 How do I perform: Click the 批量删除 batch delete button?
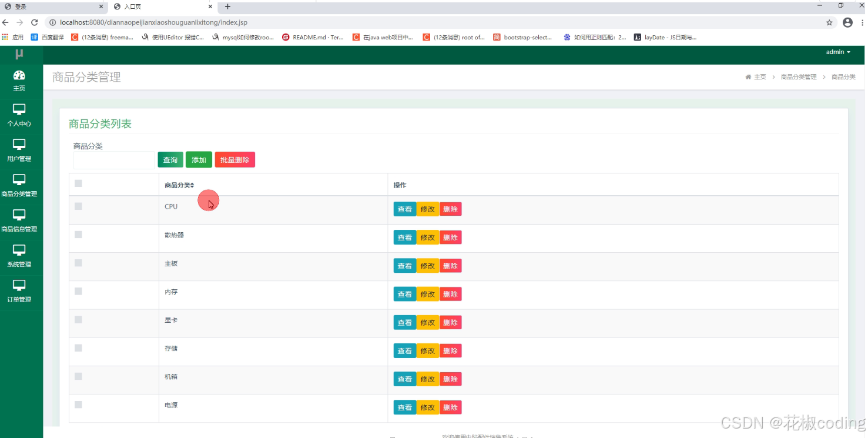[x=234, y=160]
